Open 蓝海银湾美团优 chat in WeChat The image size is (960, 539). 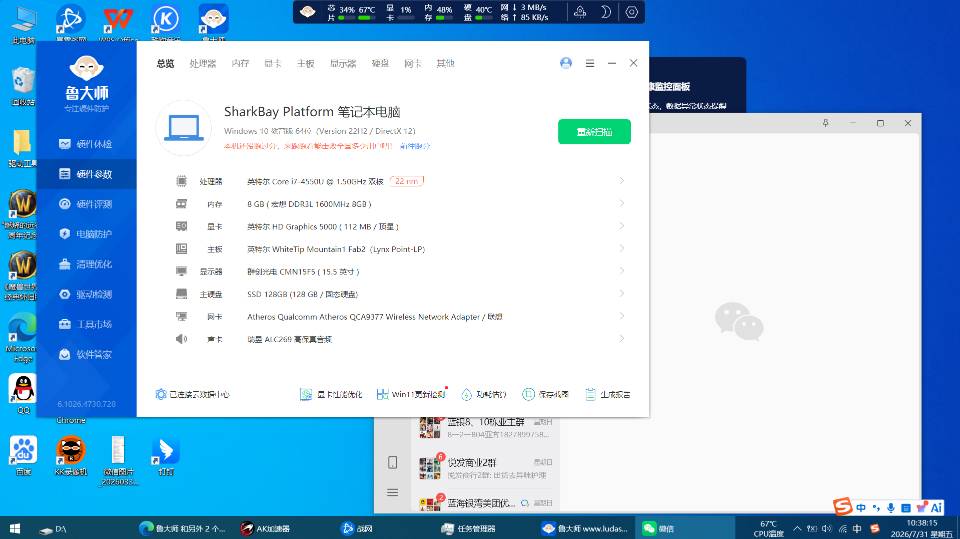pos(485,502)
